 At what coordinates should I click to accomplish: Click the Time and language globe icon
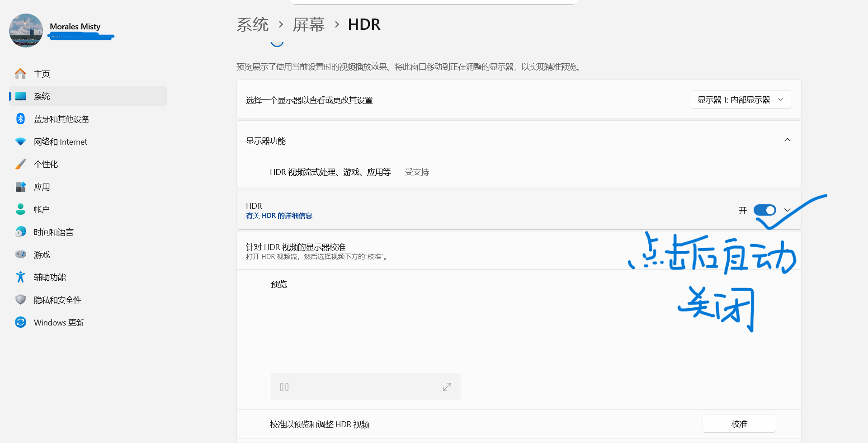pos(20,232)
